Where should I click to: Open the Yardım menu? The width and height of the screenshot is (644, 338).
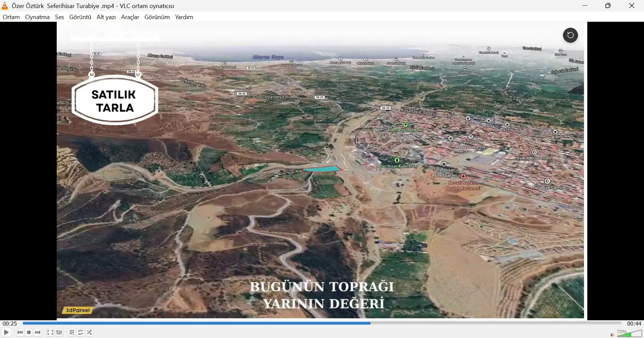[184, 17]
